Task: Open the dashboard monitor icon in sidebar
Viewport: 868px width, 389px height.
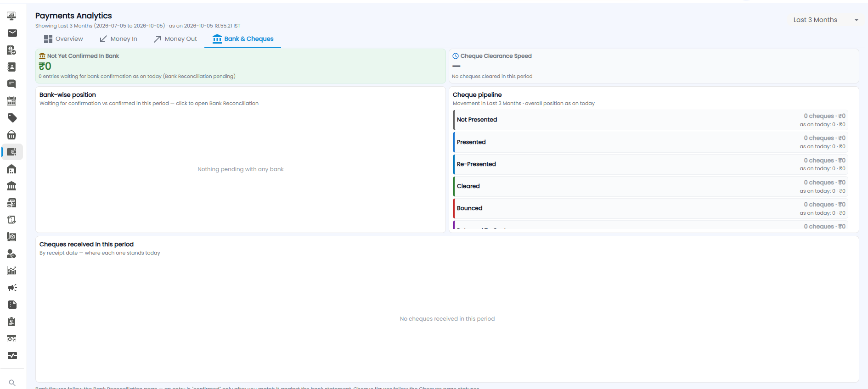Action: pos(12,16)
